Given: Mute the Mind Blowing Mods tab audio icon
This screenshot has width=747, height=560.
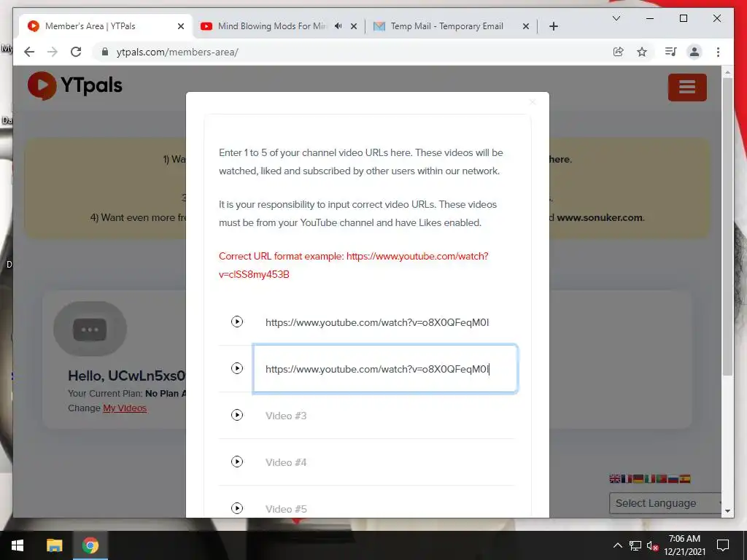Looking at the screenshot, I should tap(338, 26).
